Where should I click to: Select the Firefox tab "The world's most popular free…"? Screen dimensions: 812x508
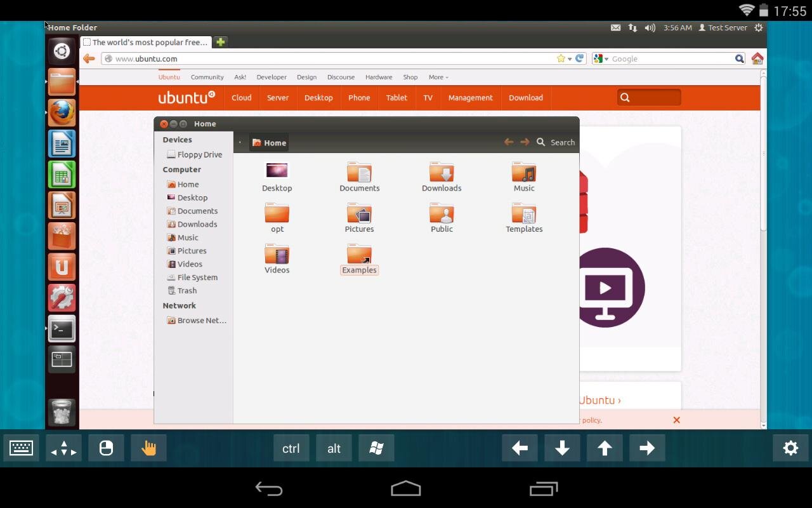146,43
